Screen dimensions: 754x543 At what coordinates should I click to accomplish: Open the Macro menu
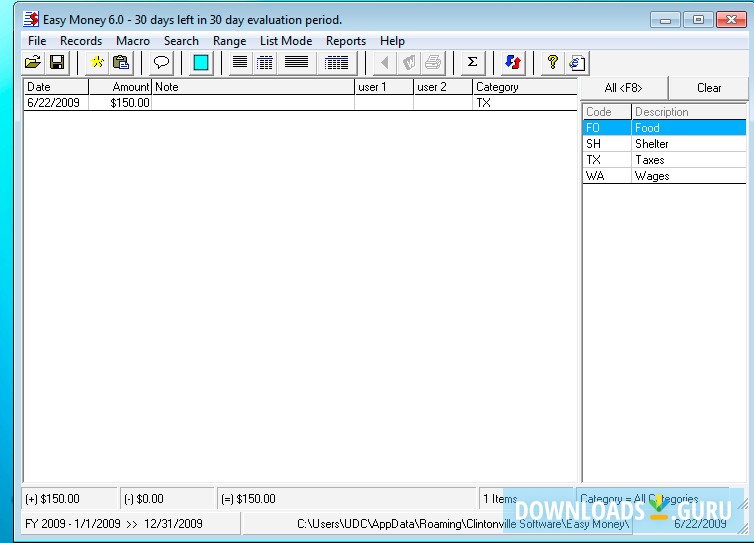click(x=133, y=41)
